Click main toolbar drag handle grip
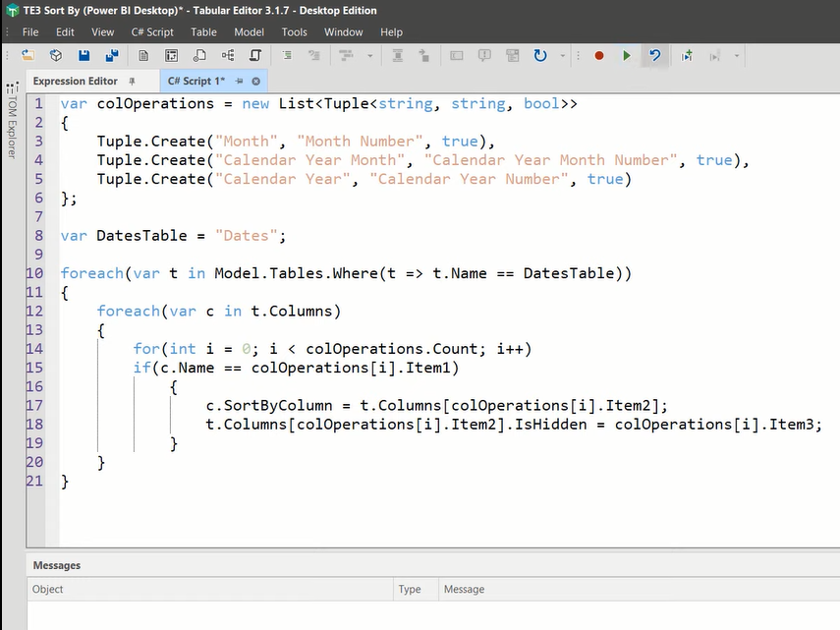 coord(7,56)
